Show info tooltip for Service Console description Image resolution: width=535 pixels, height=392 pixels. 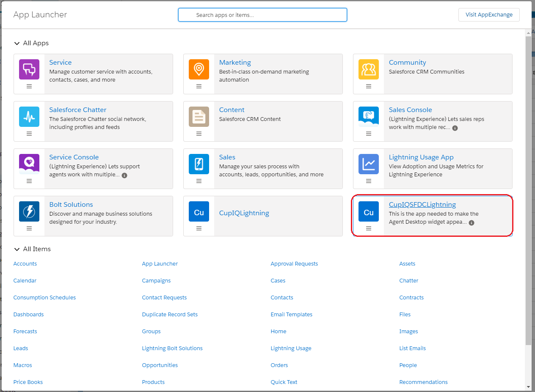click(124, 175)
